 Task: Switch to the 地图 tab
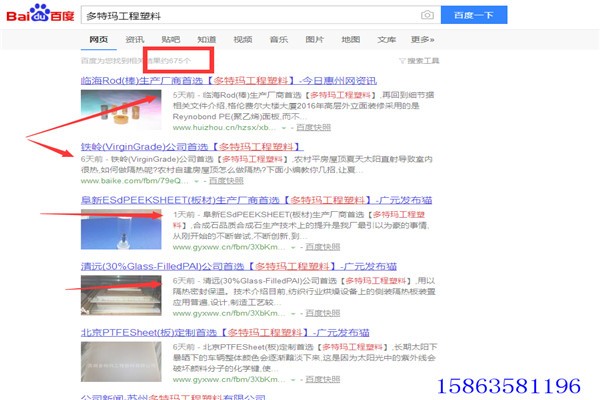[x=351, y=39]
